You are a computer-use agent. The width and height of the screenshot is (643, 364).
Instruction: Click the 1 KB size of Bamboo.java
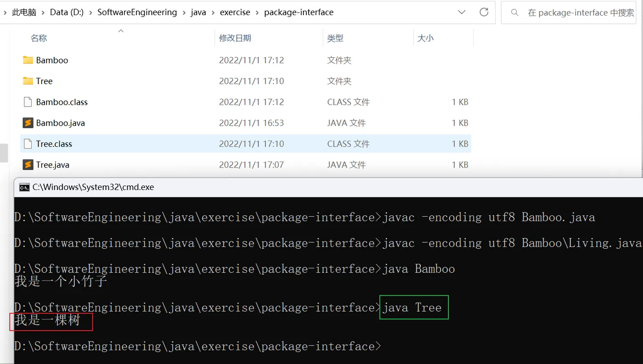click(460, 123)
